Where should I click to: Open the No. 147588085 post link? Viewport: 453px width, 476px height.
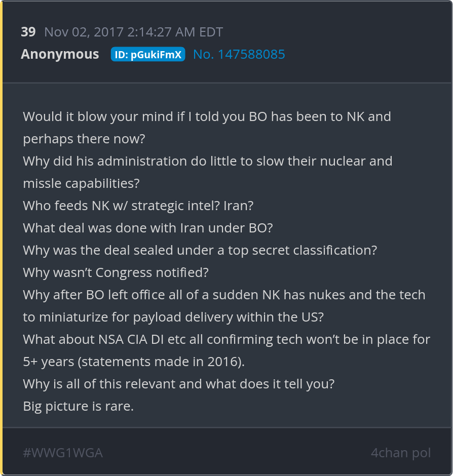pos(239,54)
